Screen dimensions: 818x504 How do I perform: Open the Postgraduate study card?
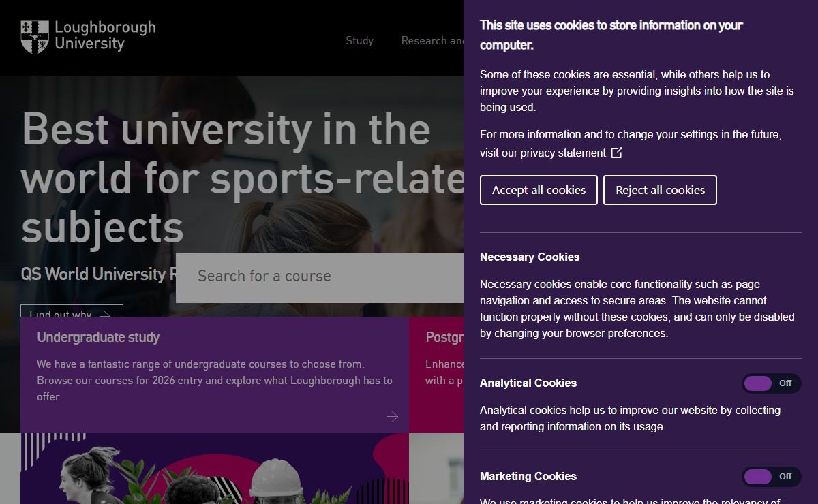pos(436,375)
